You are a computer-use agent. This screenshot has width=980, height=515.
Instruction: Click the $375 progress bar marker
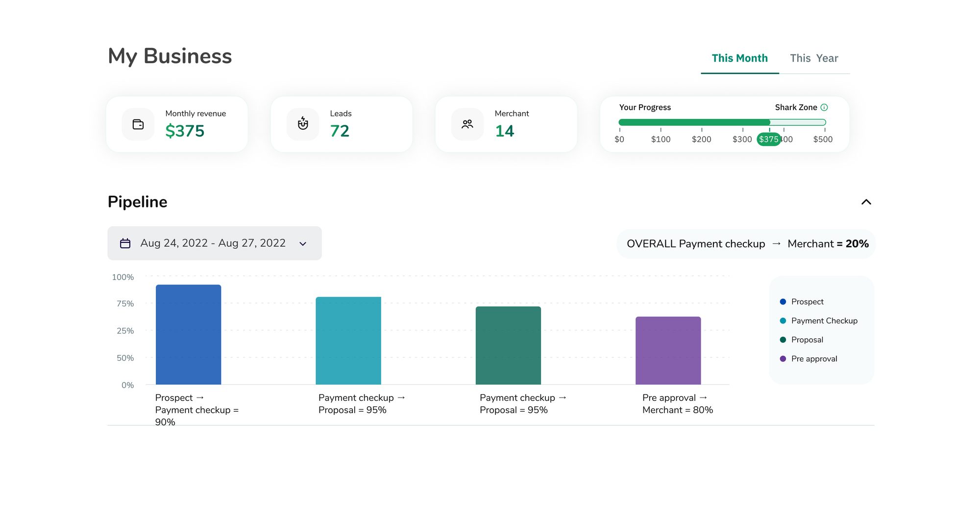click(x=769, y=140)
